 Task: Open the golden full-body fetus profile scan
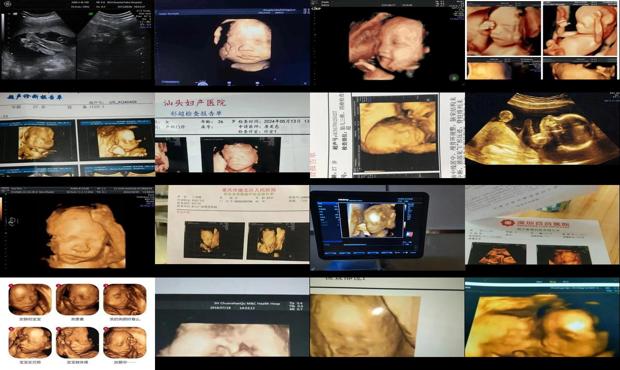tap(542, 130)
